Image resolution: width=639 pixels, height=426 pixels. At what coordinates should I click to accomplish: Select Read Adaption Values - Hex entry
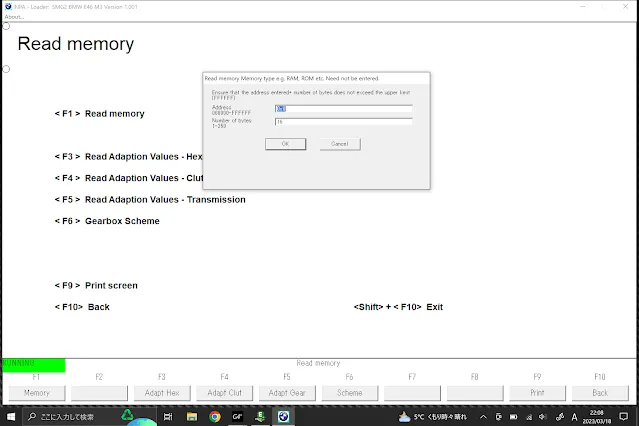[x=128, y=157]
